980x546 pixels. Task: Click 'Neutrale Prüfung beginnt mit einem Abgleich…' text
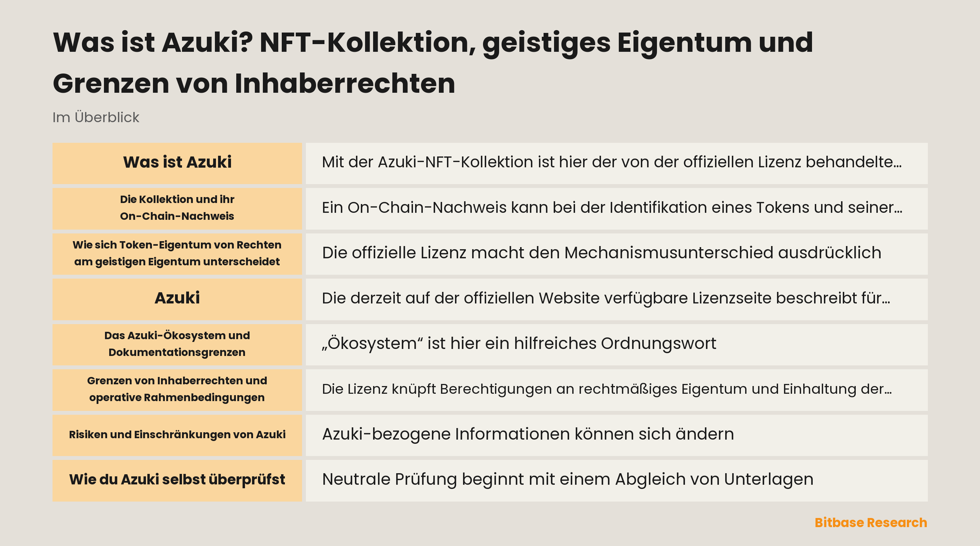[x=568, y=479]
